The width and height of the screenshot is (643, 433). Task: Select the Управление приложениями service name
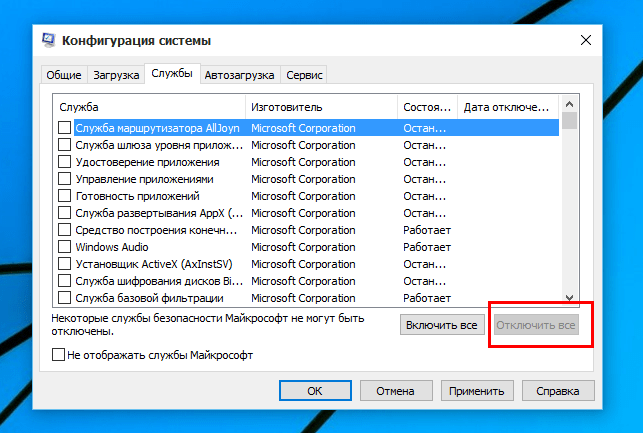click(x=144, y=179)
